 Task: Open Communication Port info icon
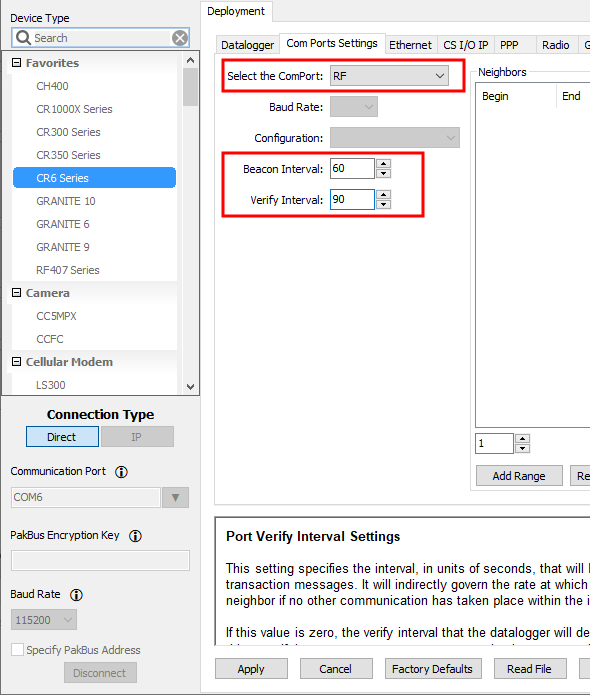(x=121, y=472)
